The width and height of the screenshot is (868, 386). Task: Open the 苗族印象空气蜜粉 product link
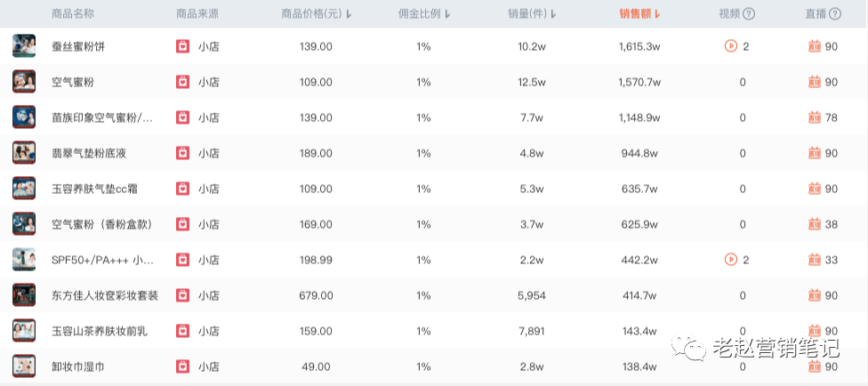click(x=101, y=117)
